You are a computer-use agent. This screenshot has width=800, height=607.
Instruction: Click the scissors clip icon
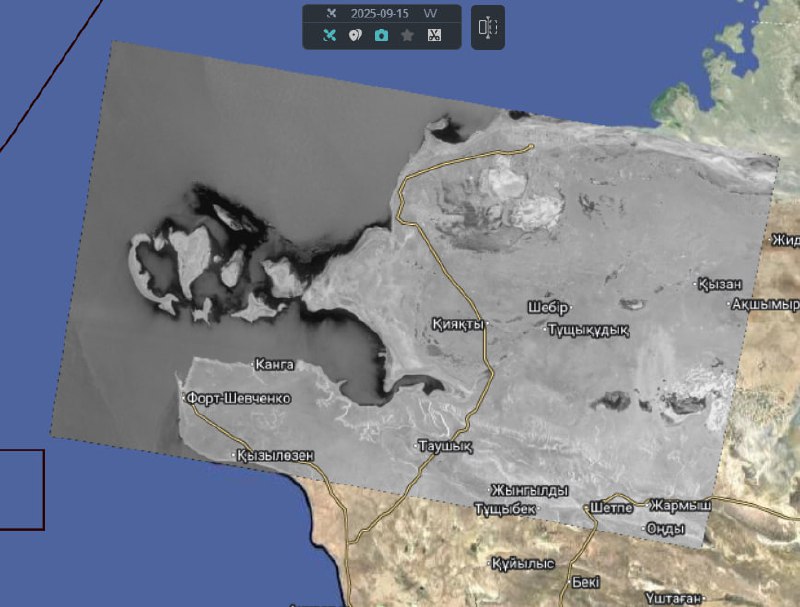434,35
